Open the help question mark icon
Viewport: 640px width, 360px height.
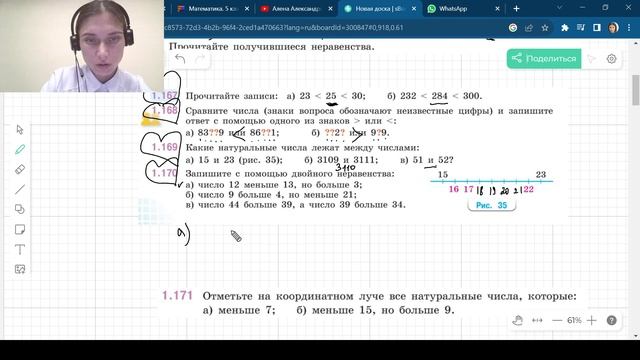(x=611, y=320)
